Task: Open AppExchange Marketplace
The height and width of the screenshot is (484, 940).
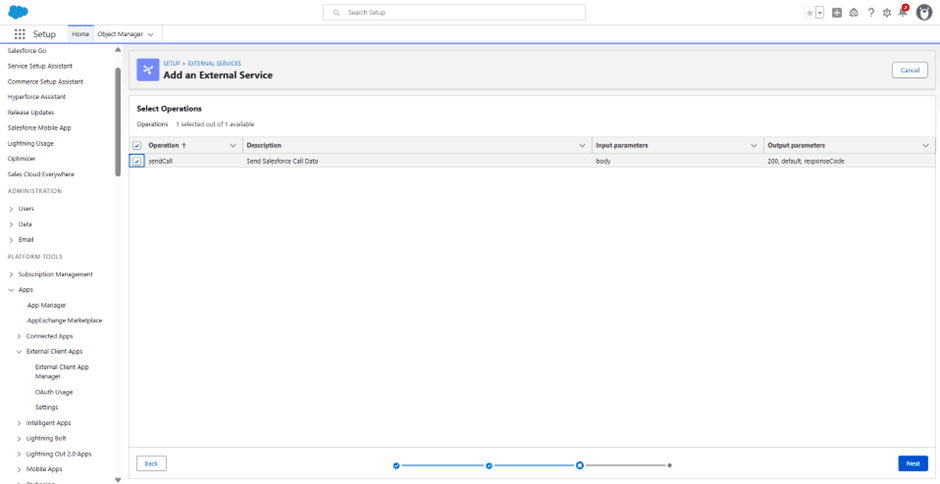Action: pyautogui.click(x=65, y=321)
